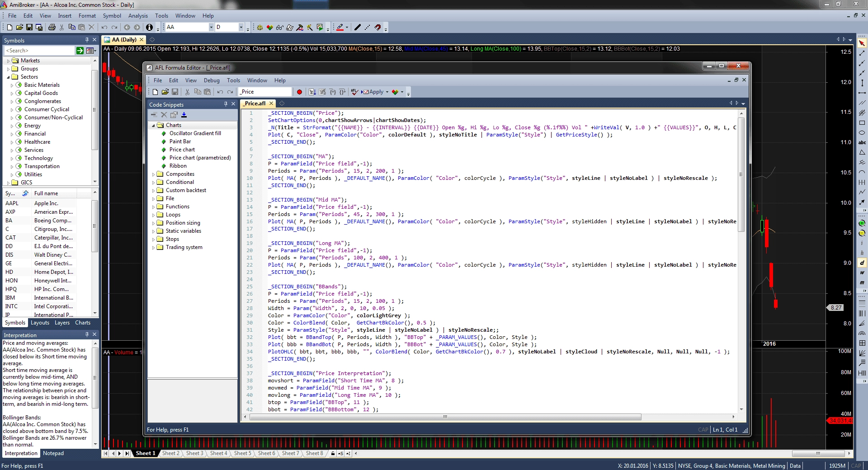This screenshot has width=868, height=470.
Task: Click the Save icon in AFL editor toolbar
Action: coord(175,92)
